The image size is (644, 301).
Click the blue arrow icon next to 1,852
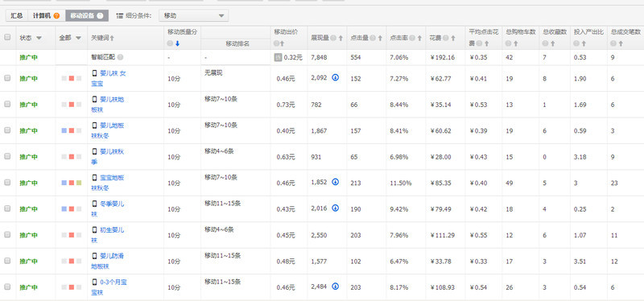click(335, 182)
